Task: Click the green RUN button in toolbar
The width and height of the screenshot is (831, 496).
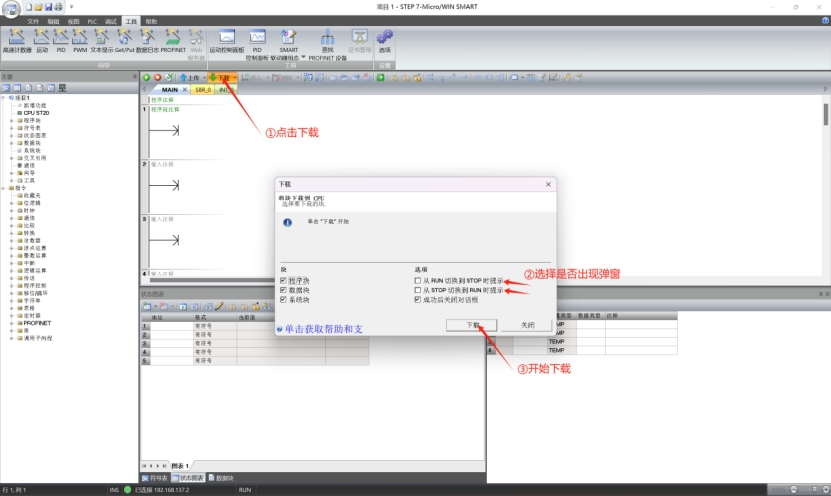Action: click(x=146, y=77)
